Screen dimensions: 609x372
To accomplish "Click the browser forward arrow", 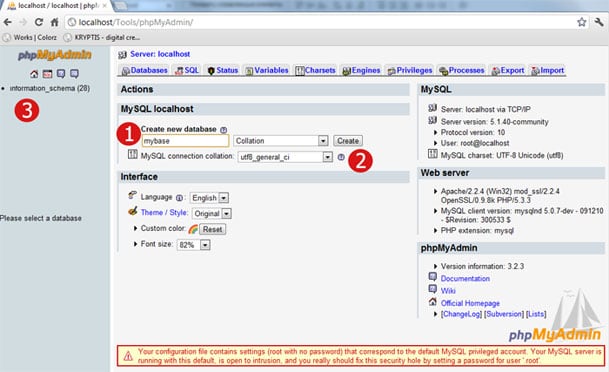I will 23,22.
